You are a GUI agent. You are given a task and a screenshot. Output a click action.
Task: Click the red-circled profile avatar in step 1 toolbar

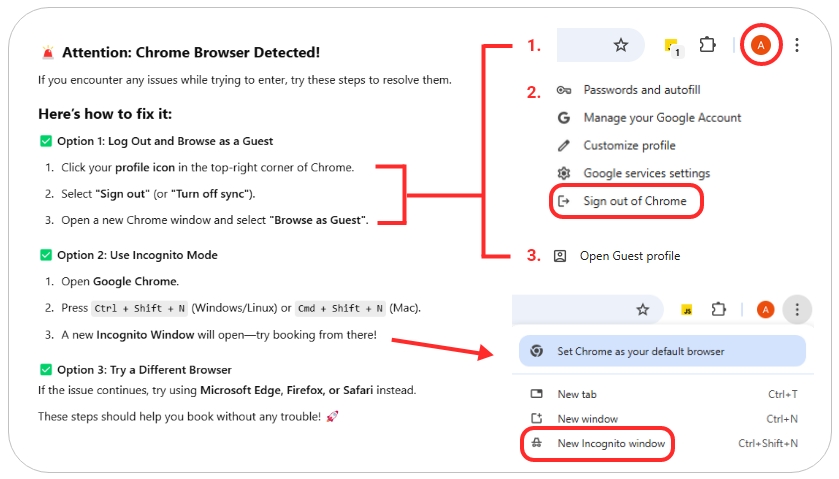[760, 45]
